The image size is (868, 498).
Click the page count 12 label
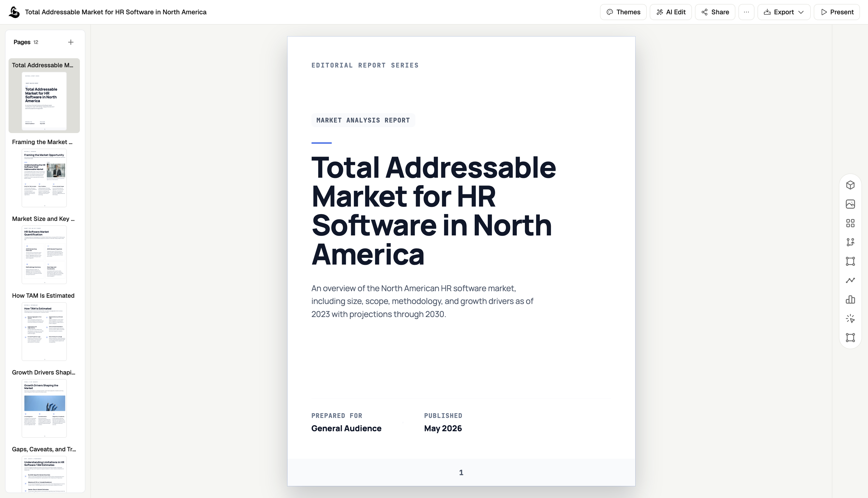[x=36, y=42]
